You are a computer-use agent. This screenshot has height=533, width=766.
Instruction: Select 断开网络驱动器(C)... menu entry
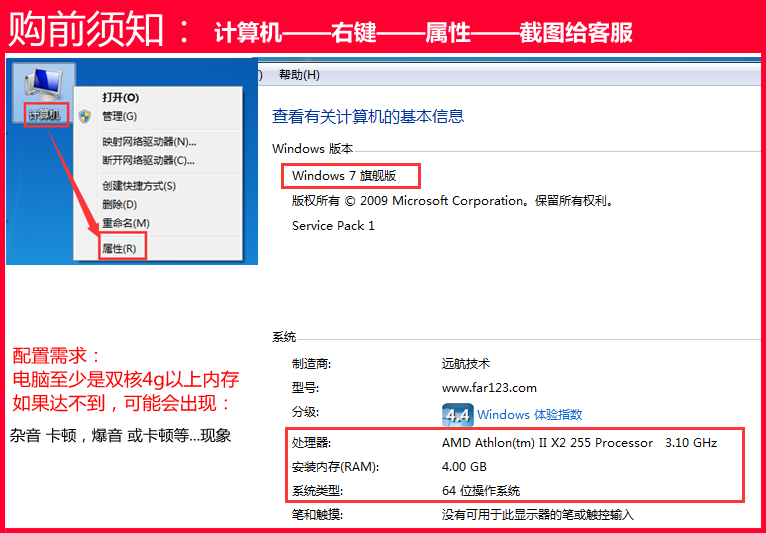149,160
